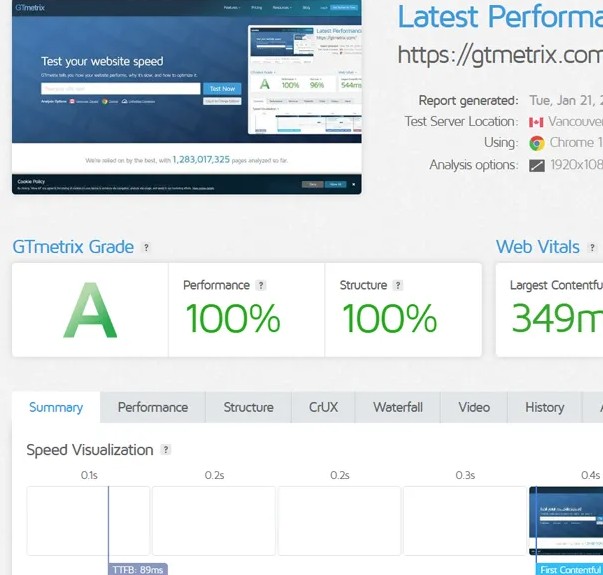Click the Chrome browser icon

537,143
